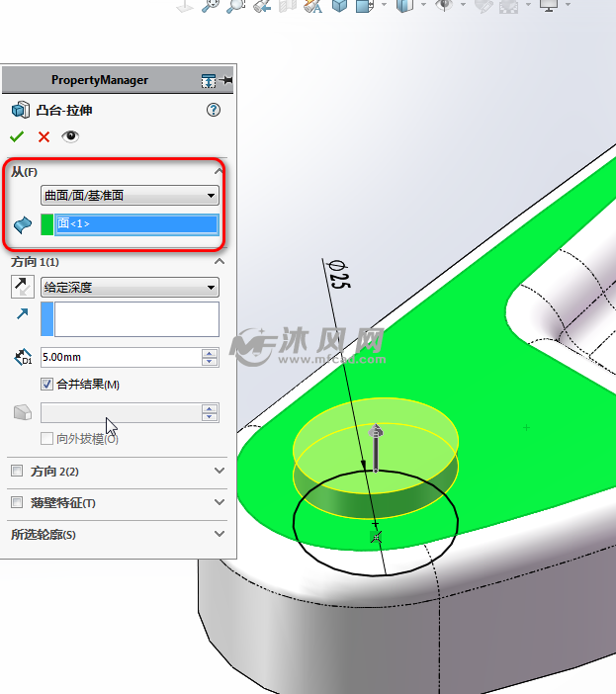Expand the 薄壁特征(T) section chevron
This screenshot has width=616, height=694.
tap(220, 502)
